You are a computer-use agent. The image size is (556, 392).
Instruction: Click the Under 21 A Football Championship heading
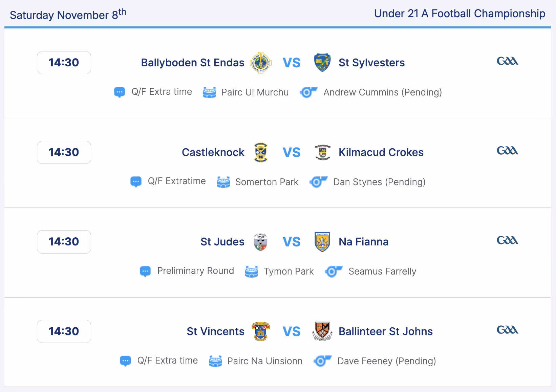459,14
